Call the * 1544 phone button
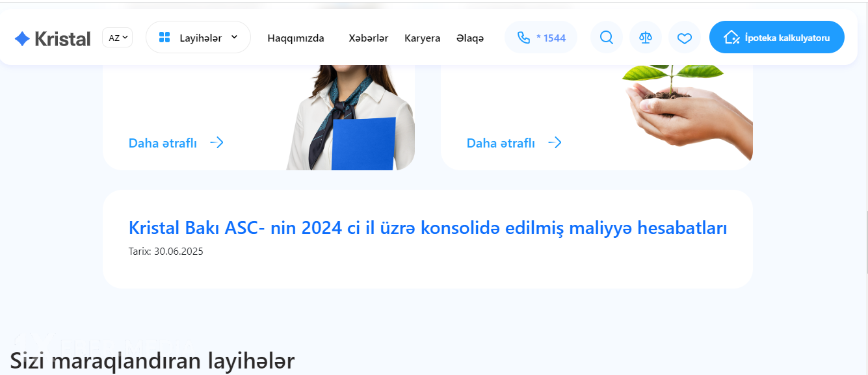This screenshot has width=868, height=375. tap(541, 37)
